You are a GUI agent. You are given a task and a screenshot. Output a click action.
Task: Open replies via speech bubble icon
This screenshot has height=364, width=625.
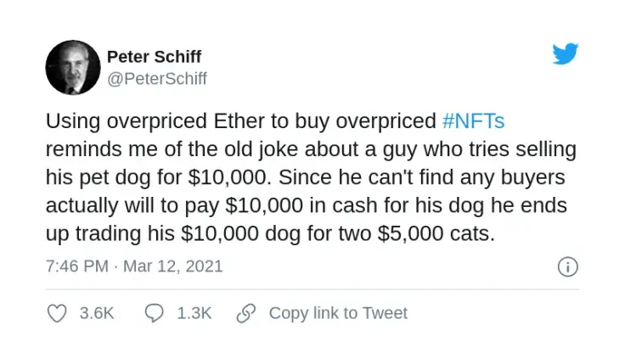point(154,313)
